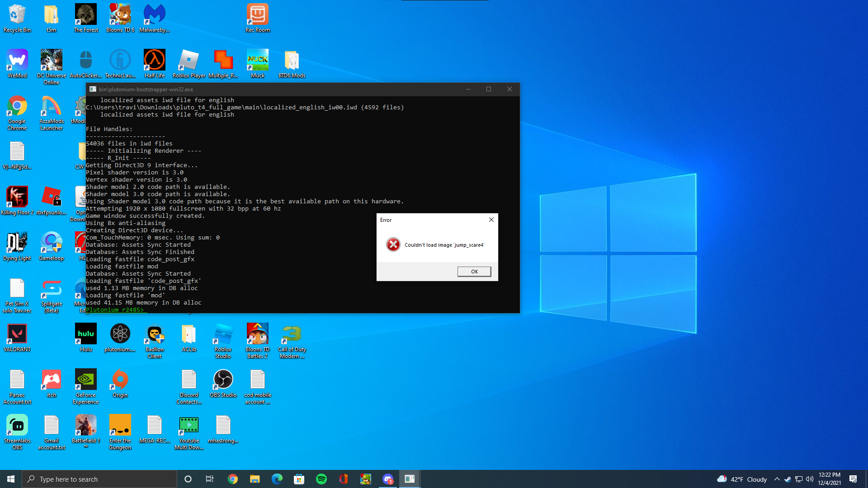Select the BTD6 Mods folder
Screen dimensions: 868x488
point(292,64)
